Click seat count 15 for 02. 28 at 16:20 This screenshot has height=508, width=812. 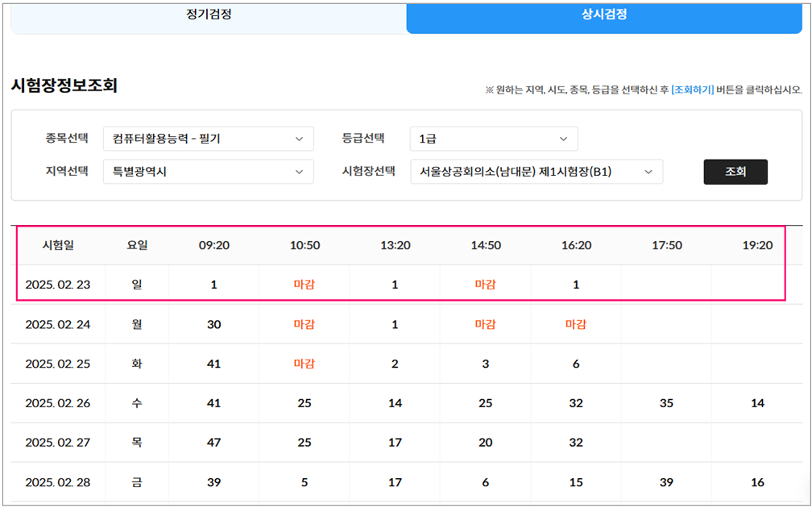(576, 482)
